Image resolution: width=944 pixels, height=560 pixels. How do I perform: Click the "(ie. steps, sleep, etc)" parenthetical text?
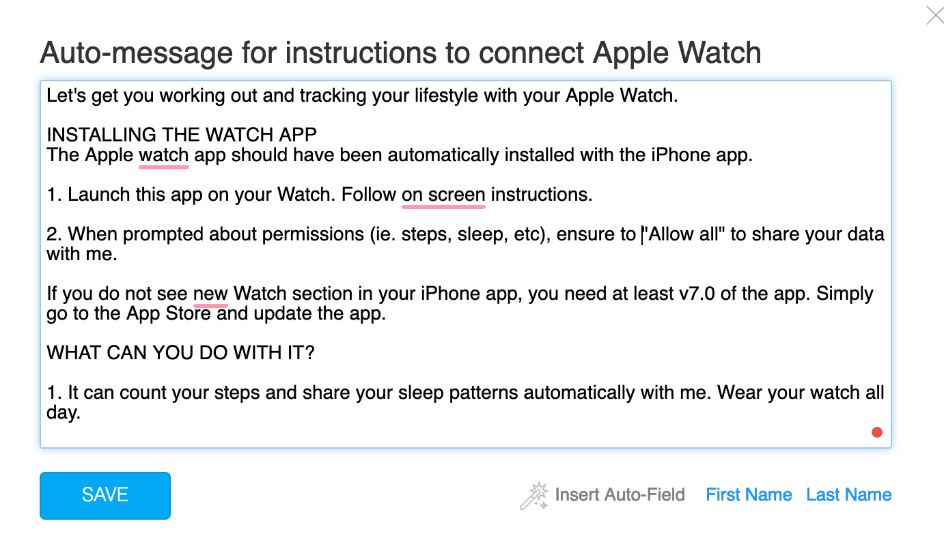(x=460, y=234)
